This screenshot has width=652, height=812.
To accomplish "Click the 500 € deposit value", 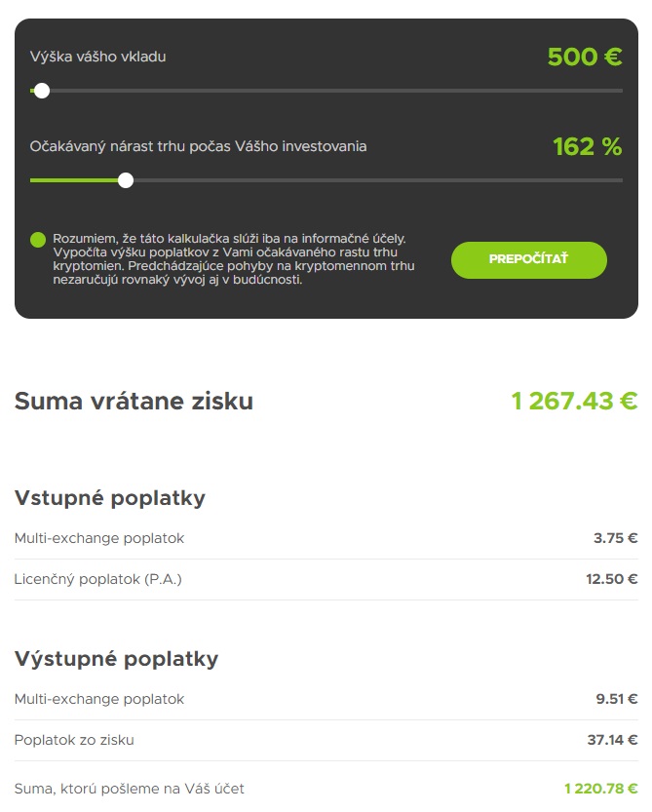I will 585,57.
